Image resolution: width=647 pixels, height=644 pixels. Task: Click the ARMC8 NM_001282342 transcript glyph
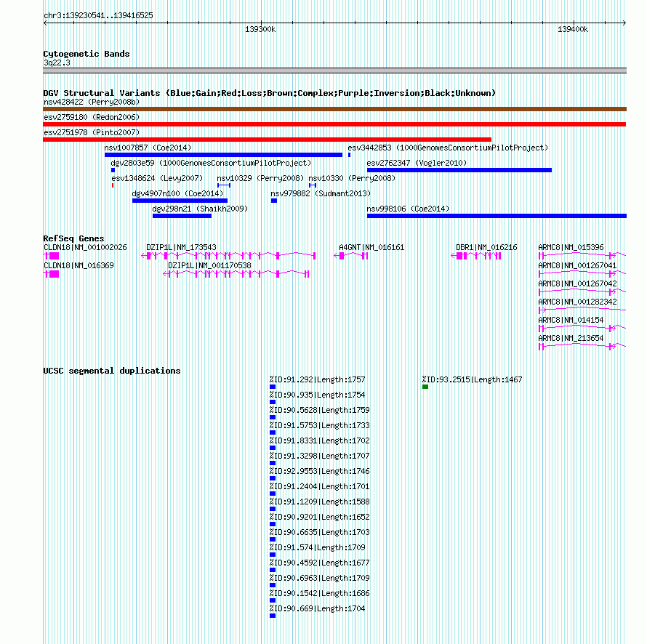(582, 310)
